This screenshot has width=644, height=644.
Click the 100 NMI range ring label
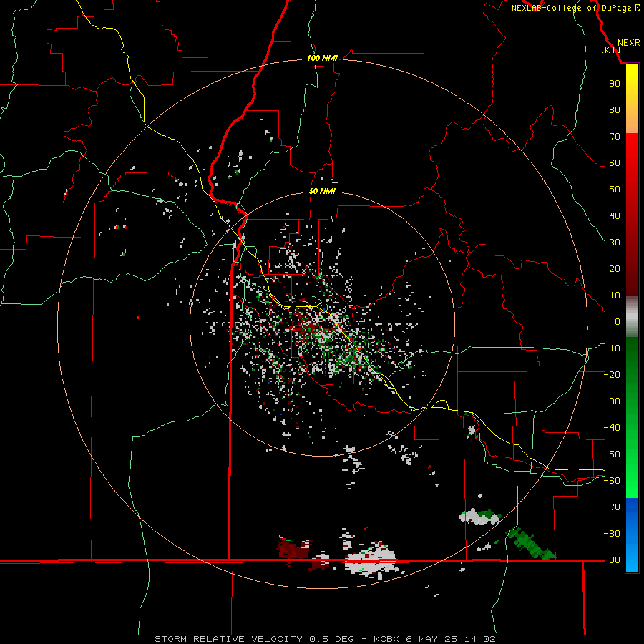click(322, 59)
